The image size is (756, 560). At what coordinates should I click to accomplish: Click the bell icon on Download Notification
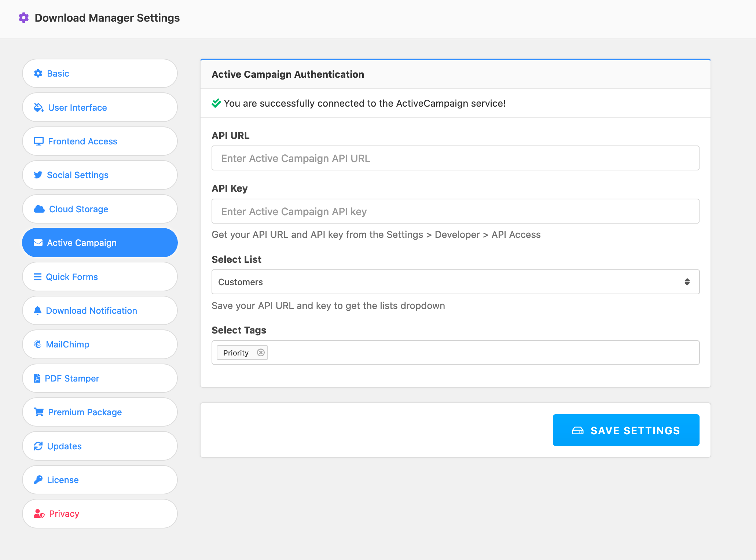tap(37, 310)
